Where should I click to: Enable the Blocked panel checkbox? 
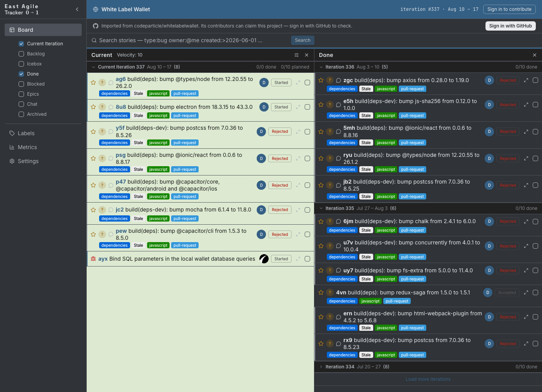(21, 84)
